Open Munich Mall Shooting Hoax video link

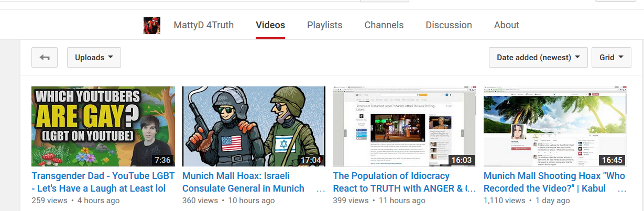click(x=554, y=182)
